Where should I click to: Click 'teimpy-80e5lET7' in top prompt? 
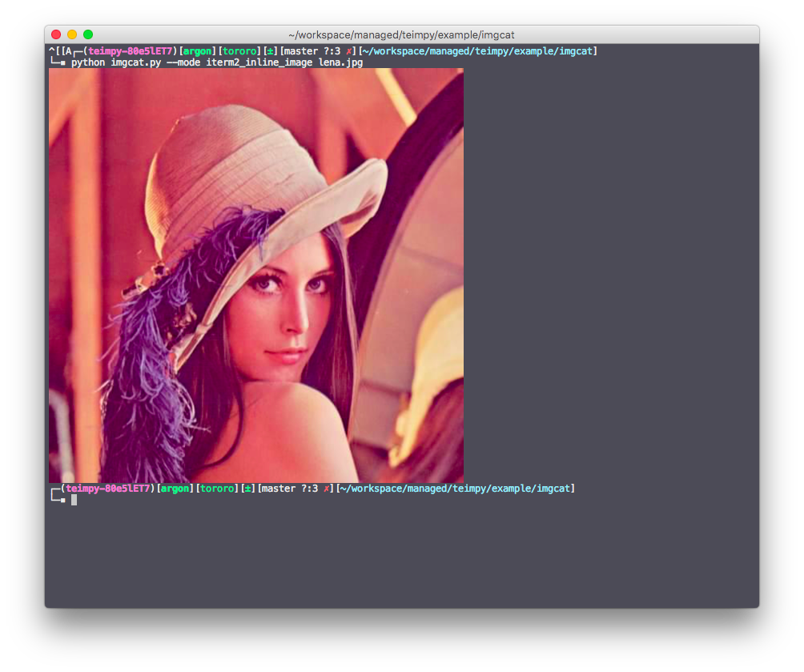pyautogui.click(x=131, y=51)
